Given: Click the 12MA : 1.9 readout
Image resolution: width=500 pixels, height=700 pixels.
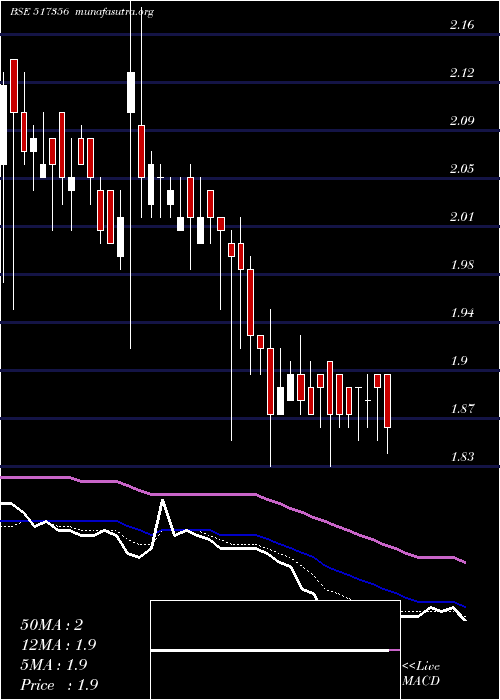Looking at the screenshot, I should pyautogui.click(x=58, y=645).
